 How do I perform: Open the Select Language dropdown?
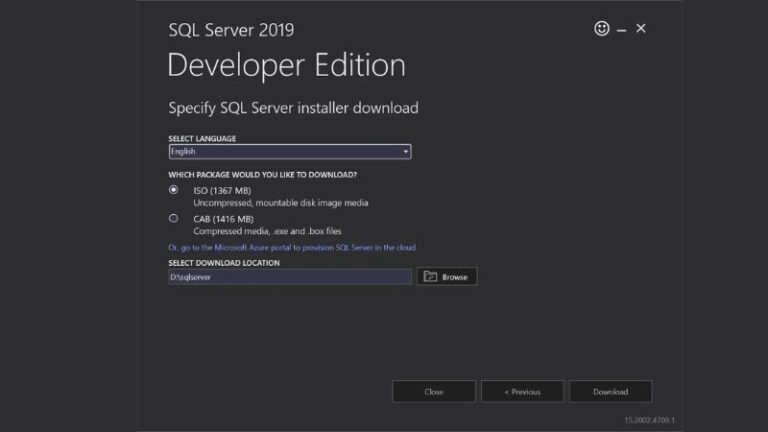[290, 152]
